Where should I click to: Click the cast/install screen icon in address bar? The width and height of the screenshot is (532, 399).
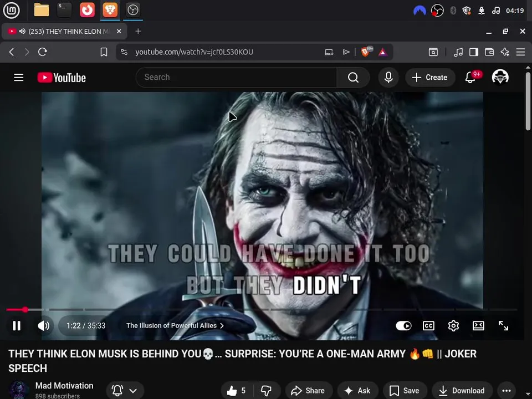click(329, 52)
